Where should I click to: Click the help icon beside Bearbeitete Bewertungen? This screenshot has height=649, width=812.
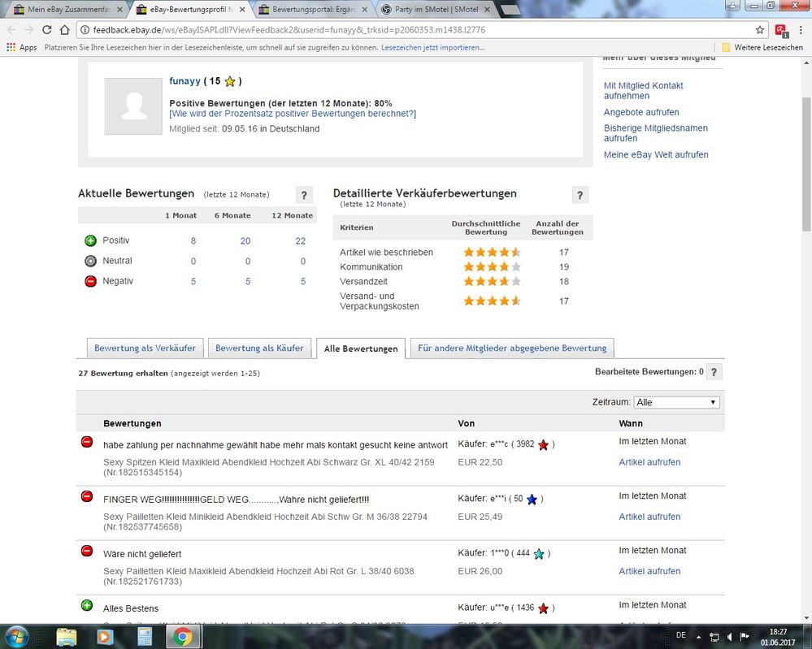(714, 372)
